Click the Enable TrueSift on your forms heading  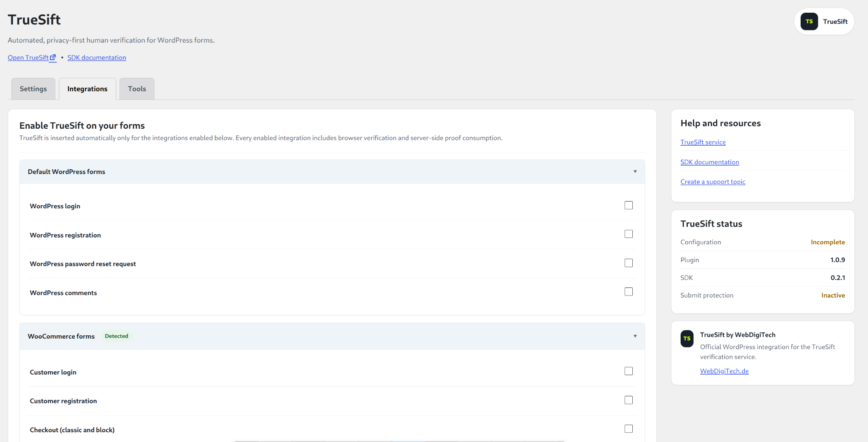[82, 126]
